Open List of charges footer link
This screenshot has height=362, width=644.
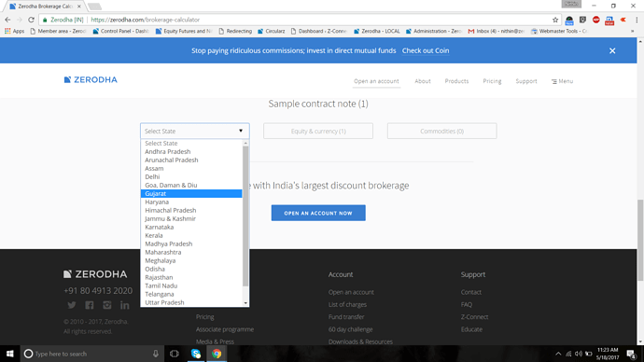pyautogui.click(x=347, y=304)
